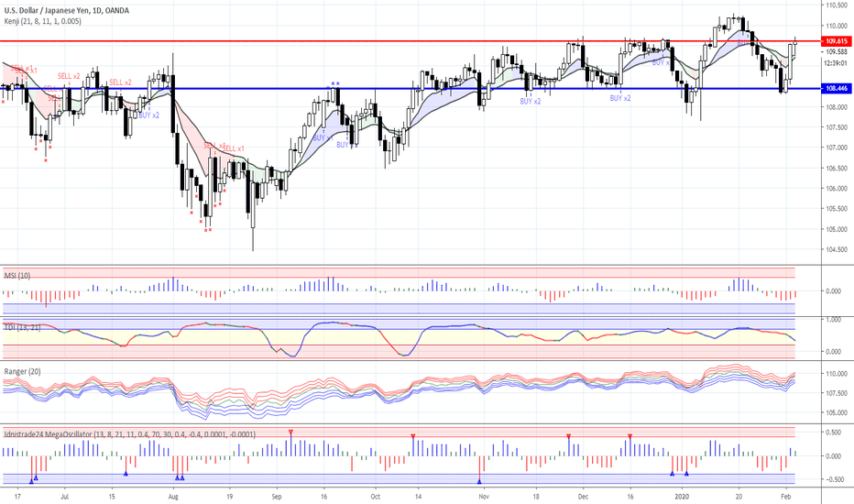Select the blue horizontal support line
The image size is (854, 504).
(x=411, y=88)
